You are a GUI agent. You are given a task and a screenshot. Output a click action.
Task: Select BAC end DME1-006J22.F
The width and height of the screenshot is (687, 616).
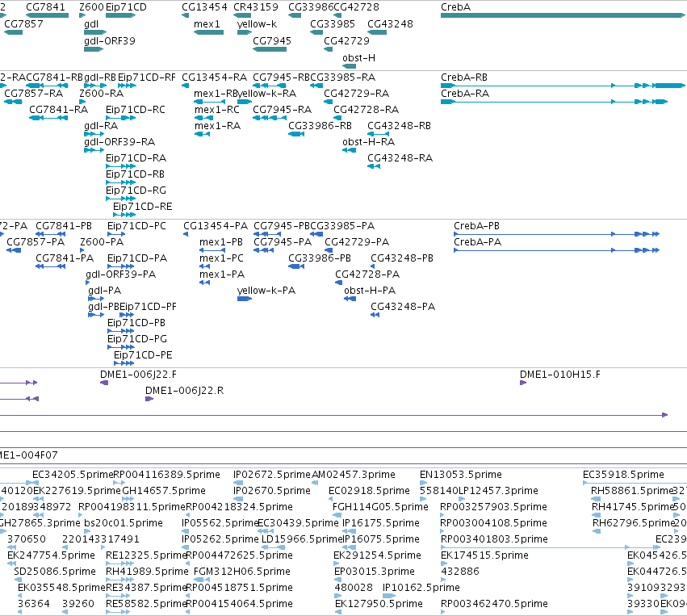click(104, 383)
